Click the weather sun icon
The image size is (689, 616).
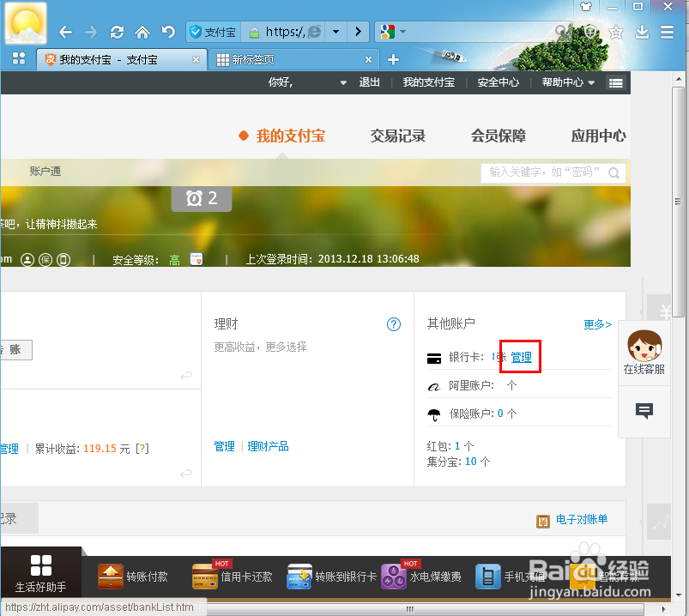pyautogui.click(x=26, y=24)
